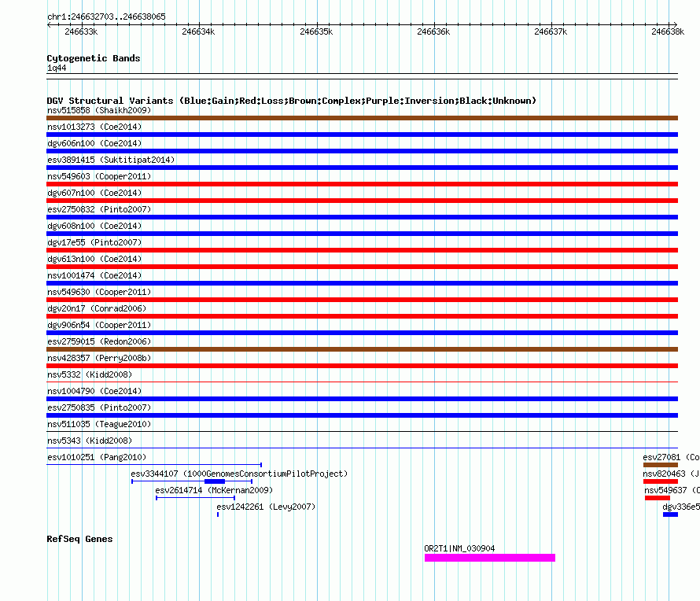Click the red bar under dgv17e55

point(362,250)
